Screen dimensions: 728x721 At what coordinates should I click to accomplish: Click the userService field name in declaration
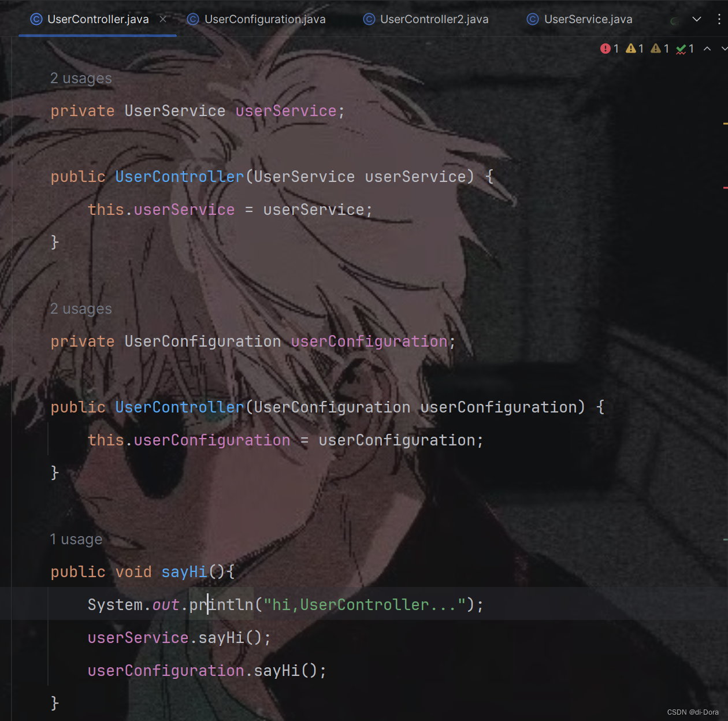[286, 111]
